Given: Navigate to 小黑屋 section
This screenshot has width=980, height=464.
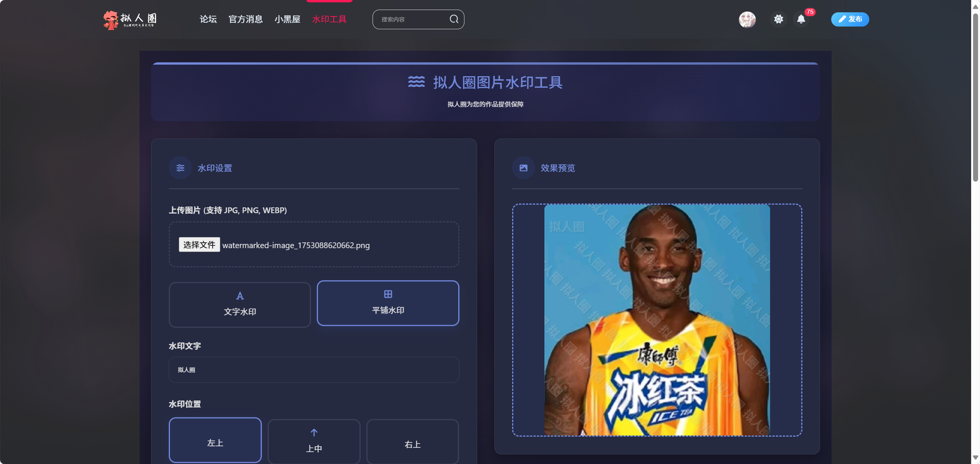Looking at the screenshot, I should click(x=287, y=19).
